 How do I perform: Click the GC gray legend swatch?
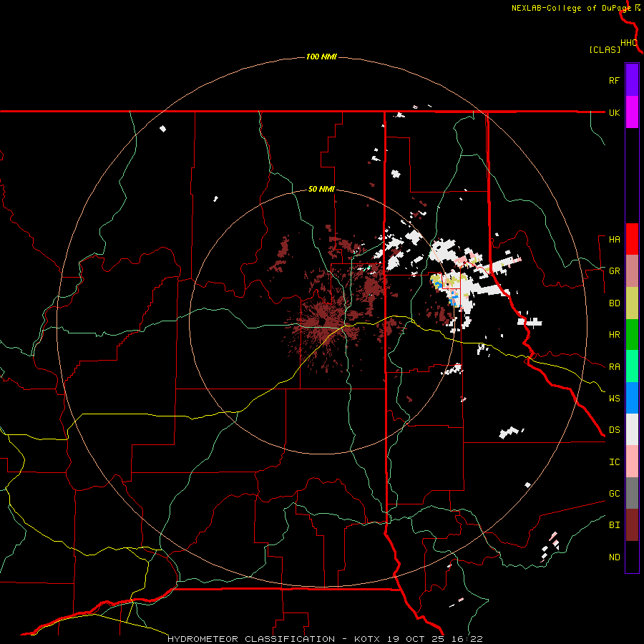[x=632, y=493]
